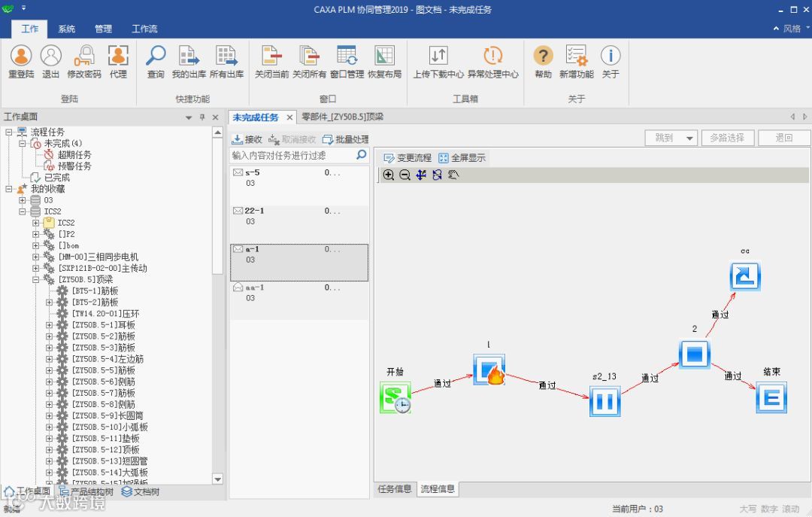Select 超期任务 in the tree
This screenshot has height=517, width=812.
coord(74,155)
